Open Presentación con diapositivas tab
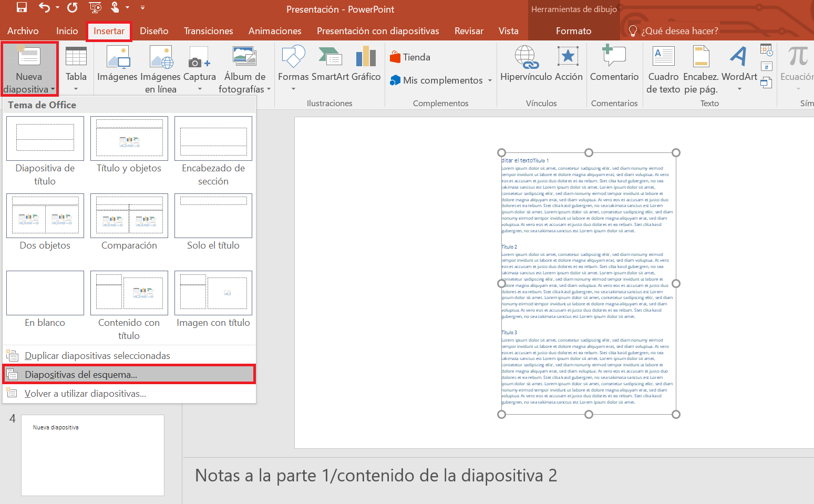814x504 pixels. point(378,31)
